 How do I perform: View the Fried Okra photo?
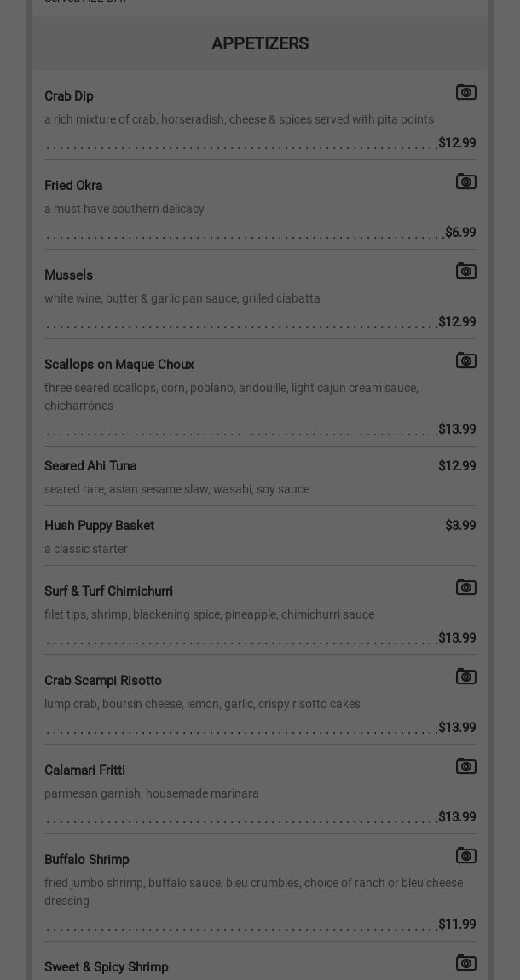(x=465, y=182)
